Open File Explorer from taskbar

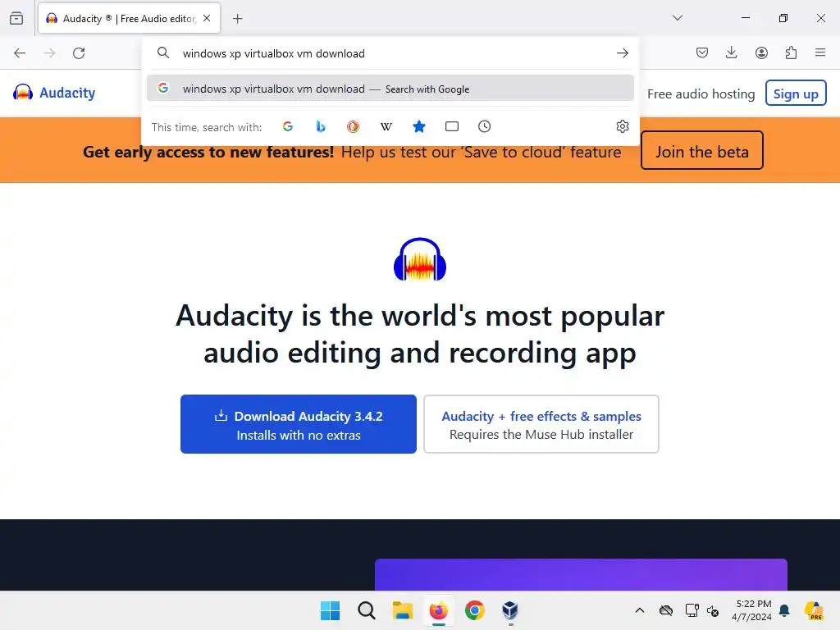tap(402, 610)
